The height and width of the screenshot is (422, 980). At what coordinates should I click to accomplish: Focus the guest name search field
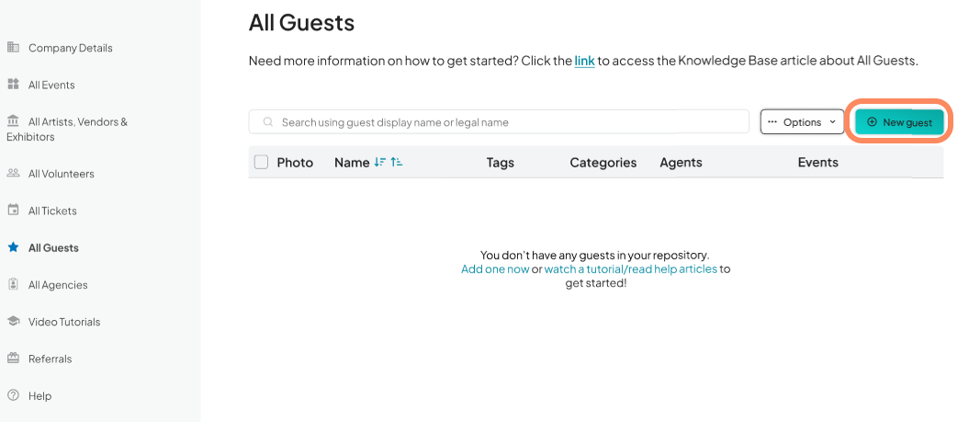click(x=499, y=122)
